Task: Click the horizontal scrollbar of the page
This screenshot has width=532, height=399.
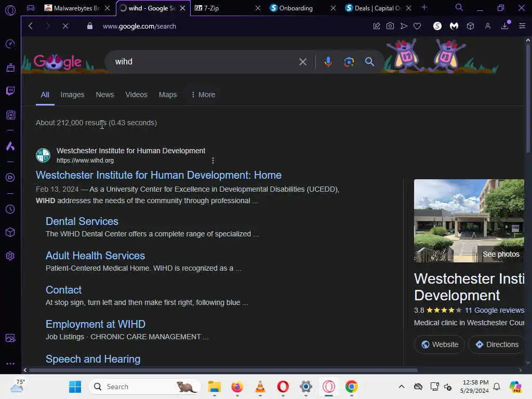Action: [x=223, y=370]
